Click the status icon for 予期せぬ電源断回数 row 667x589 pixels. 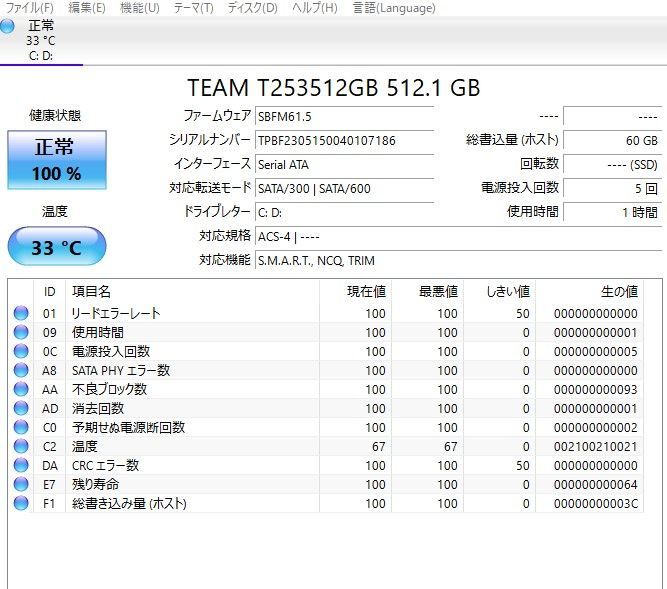pyautogui.click(x=21, y=427)
